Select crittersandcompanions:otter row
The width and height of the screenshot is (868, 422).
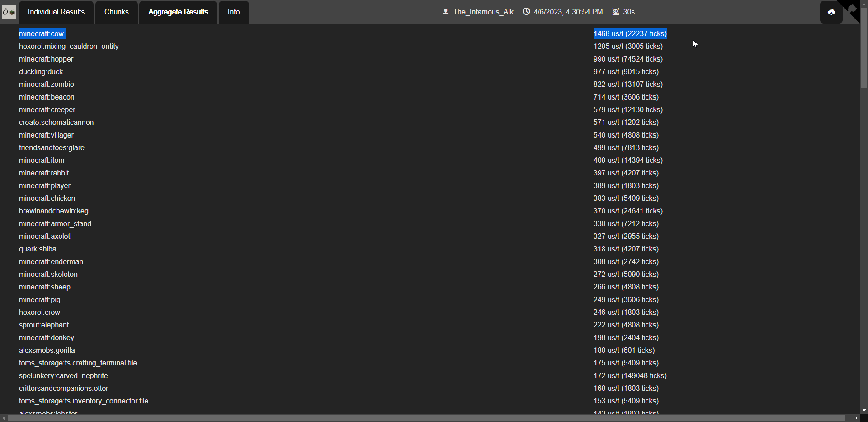click(64, 389)
